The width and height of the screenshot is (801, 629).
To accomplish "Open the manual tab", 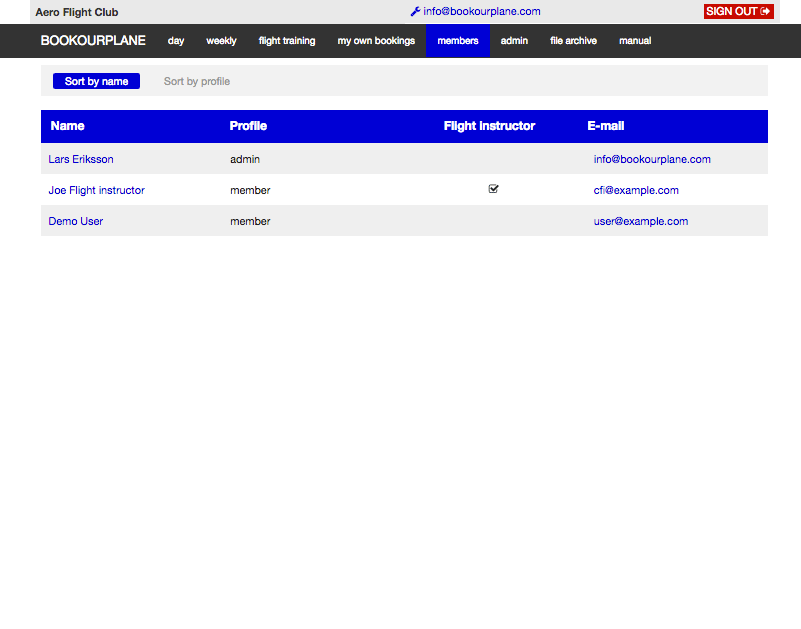I will pyautogui.click(x=635, y=41).
